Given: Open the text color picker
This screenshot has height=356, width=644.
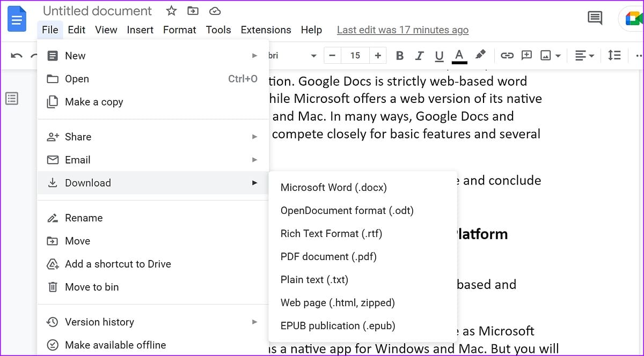Looking at the screenshot, I should click(x=459, y=56).
